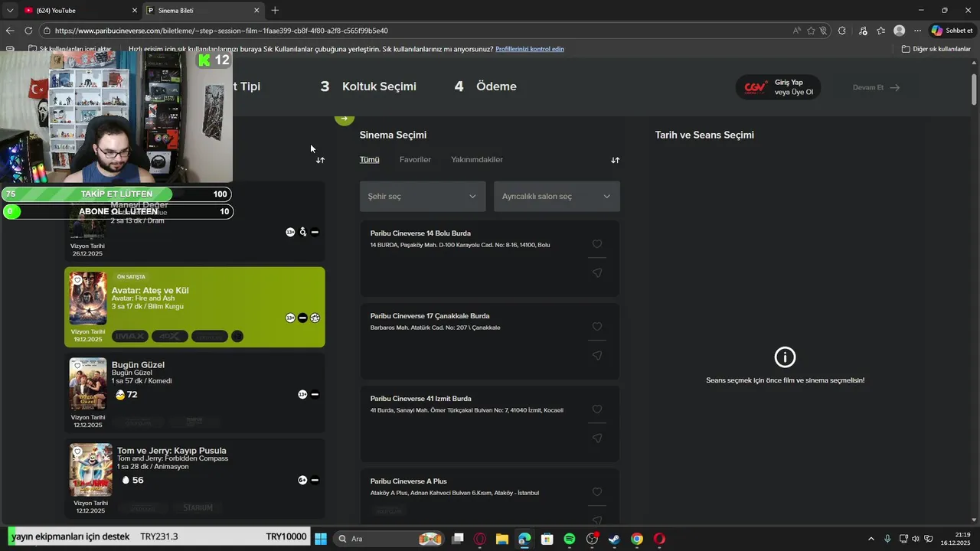
Task: Click the 13+ rating icon on Avatar
Action: click(290, 318)
